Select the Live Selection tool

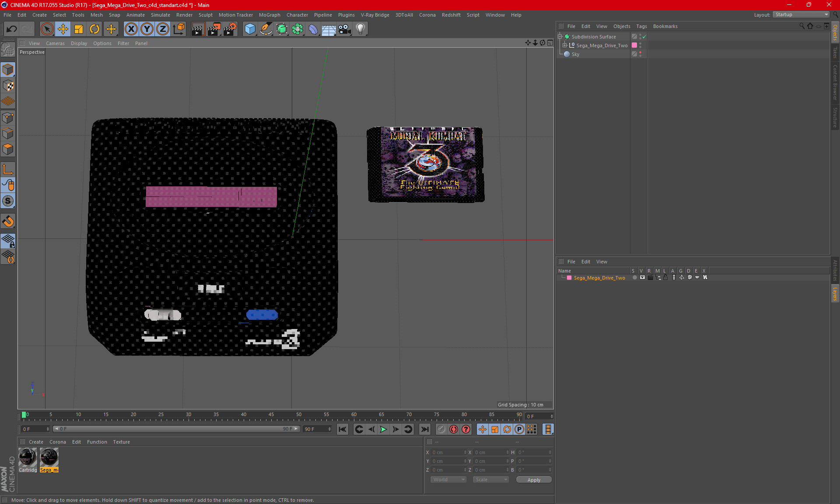[x=47, y=29]
